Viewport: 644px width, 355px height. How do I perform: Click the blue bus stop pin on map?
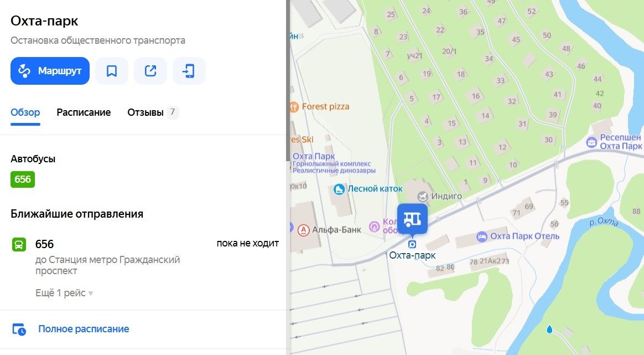(x=412, y=219)
